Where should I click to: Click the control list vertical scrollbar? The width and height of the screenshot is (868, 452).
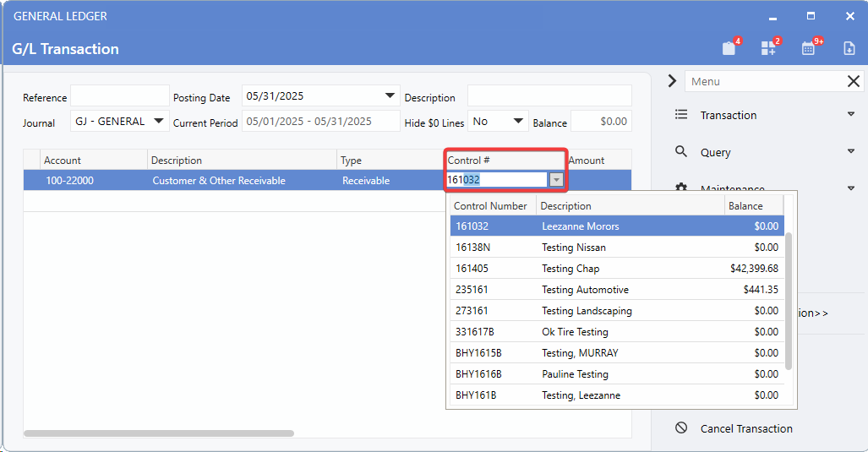tap(789, 300)
